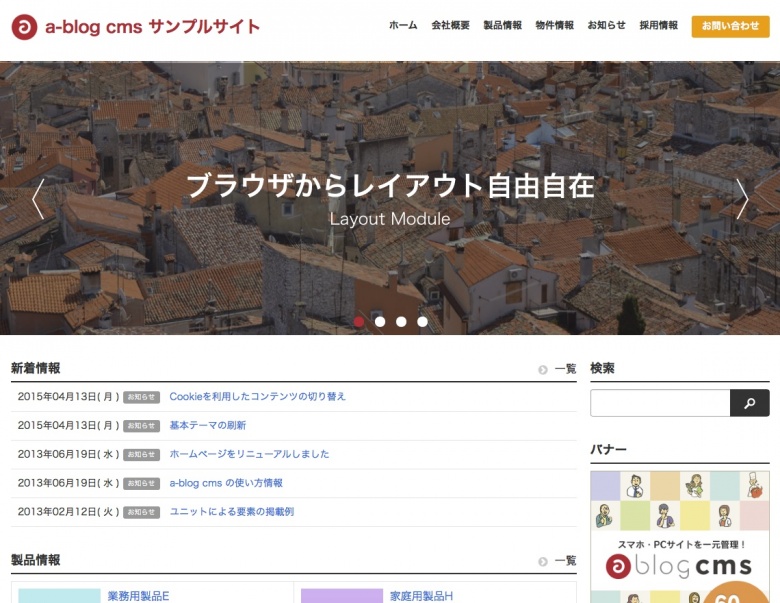Screen dimensions: 780x603
Task: Open the 採用情報 navigation item
Action: (658, 26)
